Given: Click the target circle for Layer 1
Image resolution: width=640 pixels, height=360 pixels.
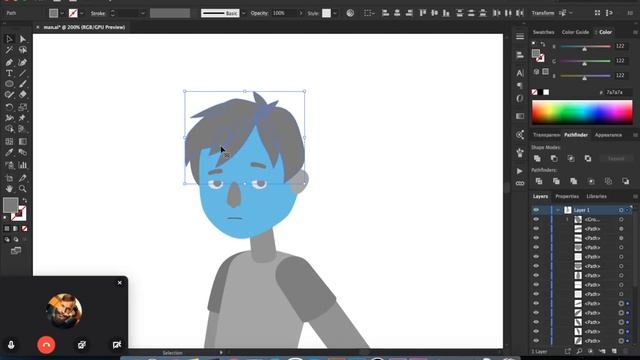Looking at the screenshot, I should coord(621,210).
